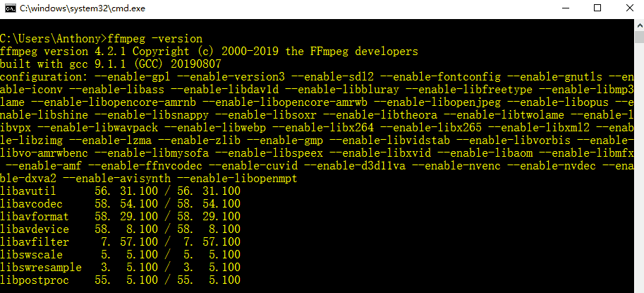
Task: Click the --enable-libxml2 flag
Action: 537,128
